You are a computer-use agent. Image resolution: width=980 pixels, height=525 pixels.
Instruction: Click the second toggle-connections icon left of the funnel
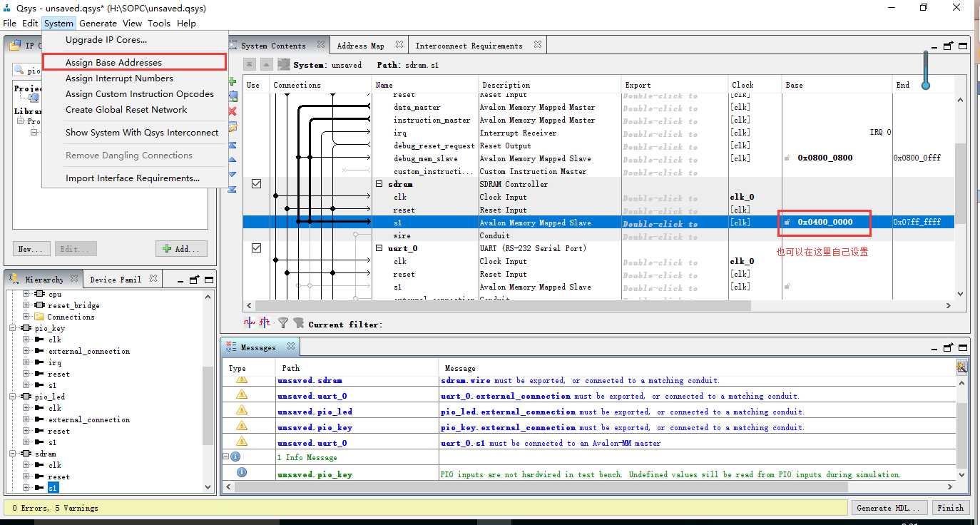[x=265, y=323]
